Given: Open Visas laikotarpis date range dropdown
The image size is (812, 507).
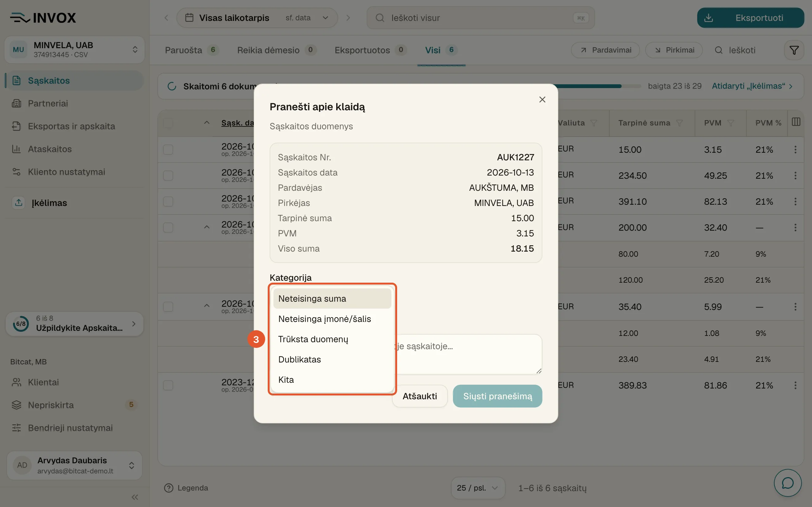Looking at the screenshot, I should [257, 18].
